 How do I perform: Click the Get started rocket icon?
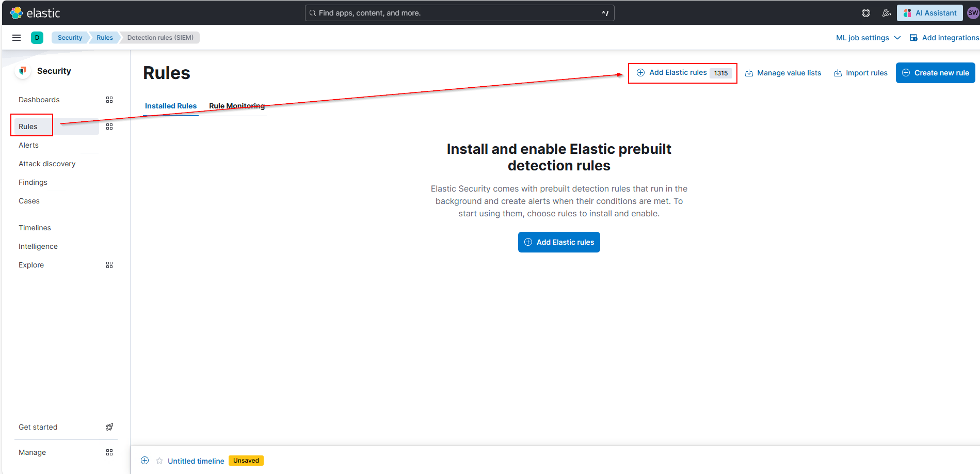point(109,427)
